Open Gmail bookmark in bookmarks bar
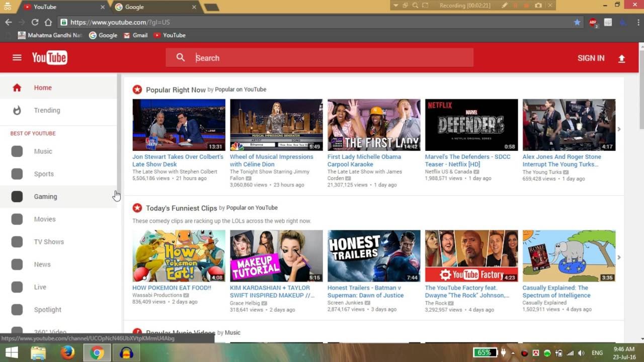This screenshot has height=362, width=644. [x=135, y=35]
